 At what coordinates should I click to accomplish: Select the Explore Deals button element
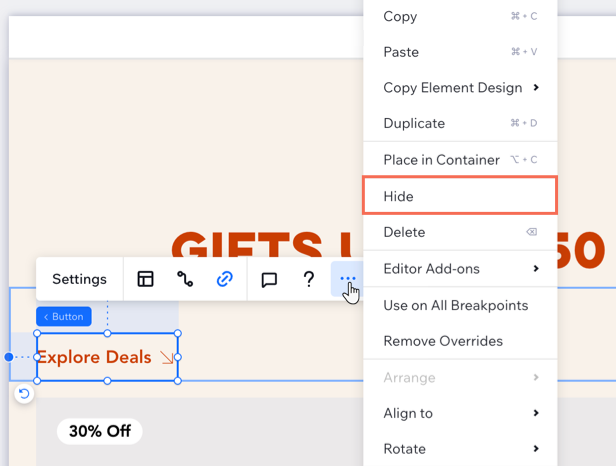[107, 357]
